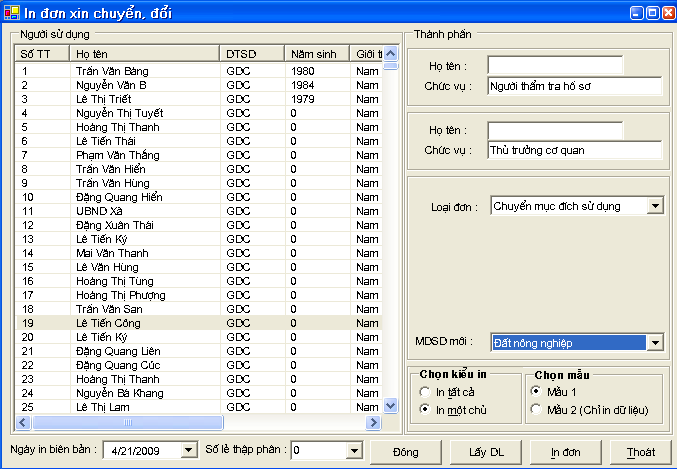Sort by the 'Họ tên' column header
Viewport: 677px width, 469px height.
click(x=145, y=53)
